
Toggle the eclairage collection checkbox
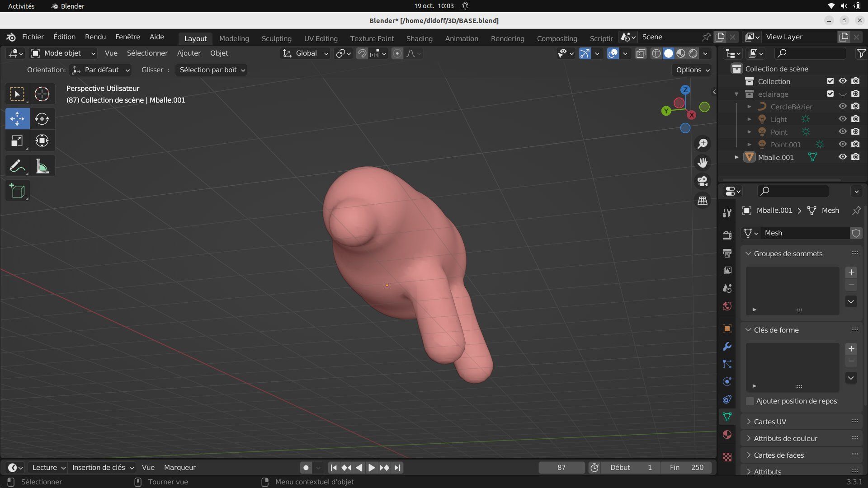point(830,94)
